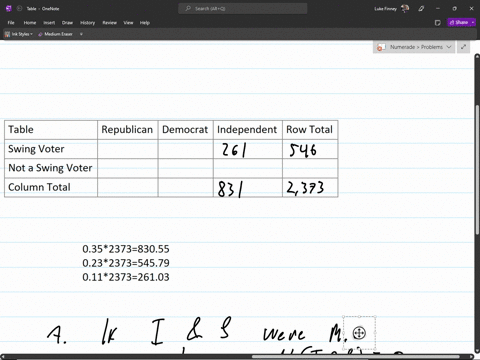Click the 'Column Total' row label

pos(39,187)
